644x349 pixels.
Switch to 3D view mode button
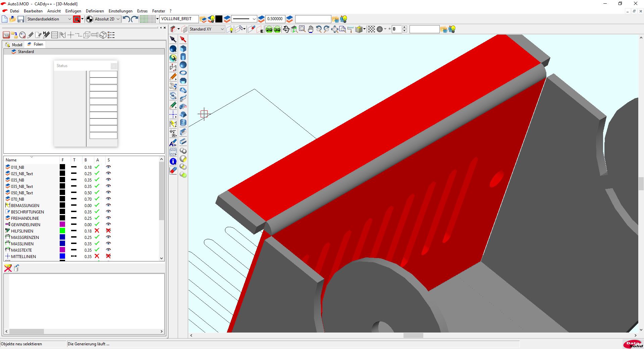(277, 30)
